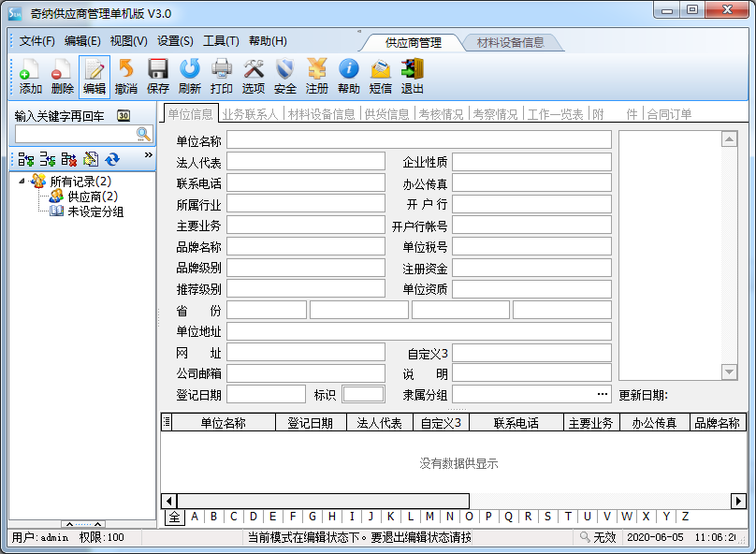756x554 pixels.
Task: Click the grid column chooser icon
Action: 167,422
